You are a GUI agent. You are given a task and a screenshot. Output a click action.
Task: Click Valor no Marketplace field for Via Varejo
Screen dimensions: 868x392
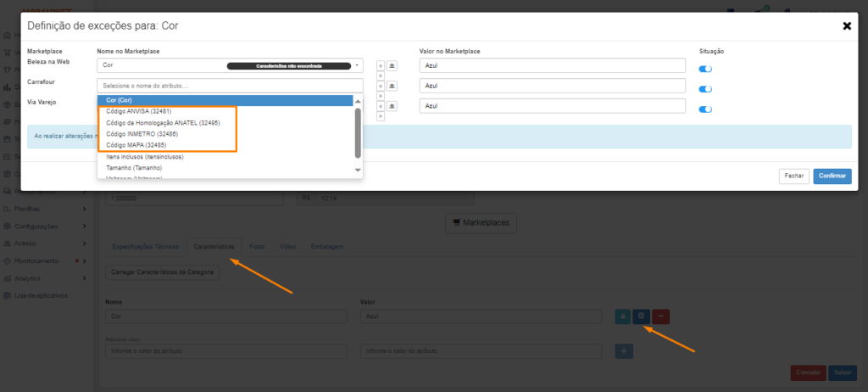pos(553,106)
